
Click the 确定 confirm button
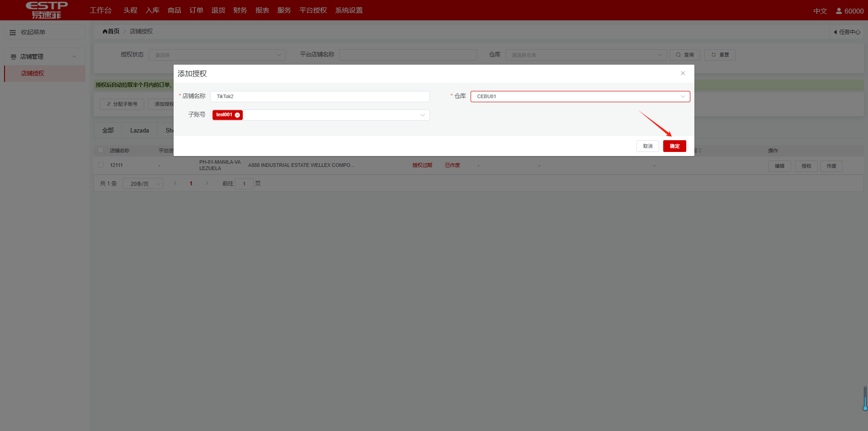coord(674,146)
